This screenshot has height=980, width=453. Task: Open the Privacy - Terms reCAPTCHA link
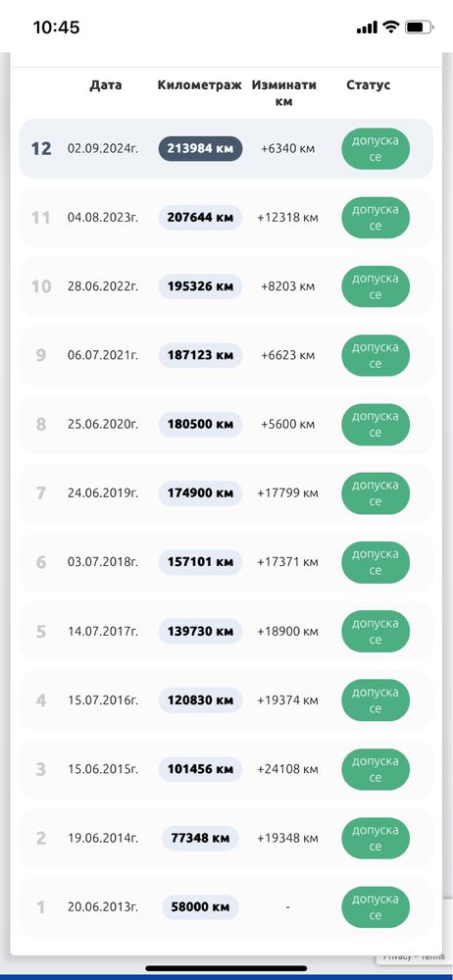(x=414, y=956)
